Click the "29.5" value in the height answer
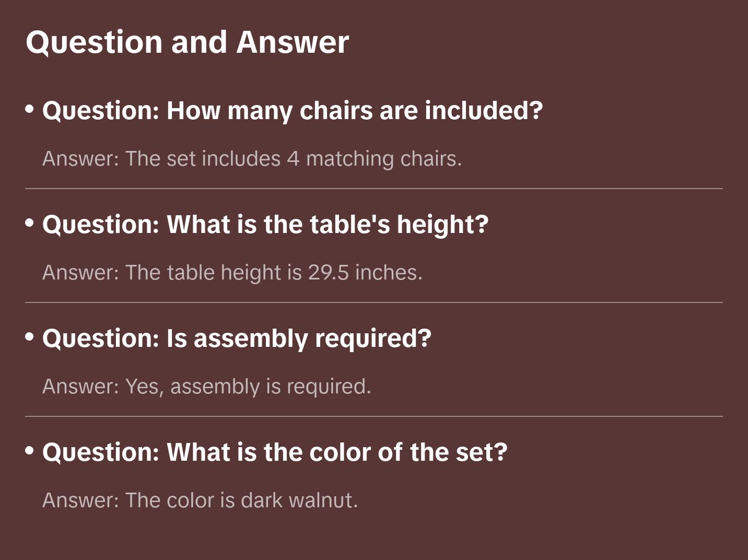The width and height of the screenshot is (748, 560). [x=328, y=273]
